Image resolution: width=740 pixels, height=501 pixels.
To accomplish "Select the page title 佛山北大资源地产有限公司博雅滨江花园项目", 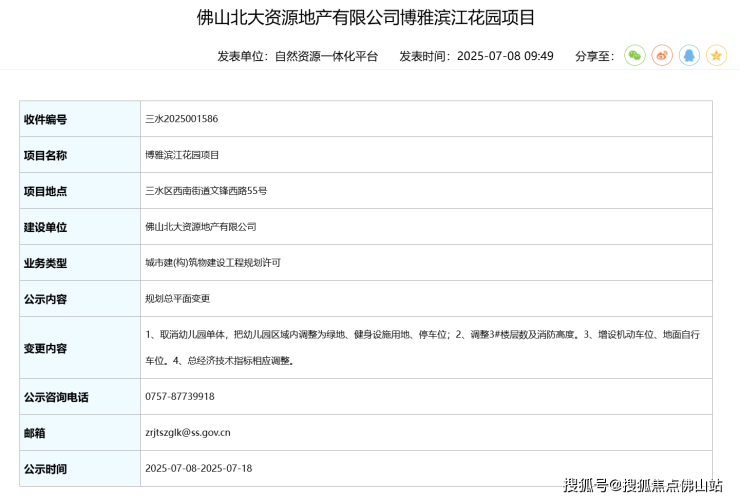I will pos(366,17).
